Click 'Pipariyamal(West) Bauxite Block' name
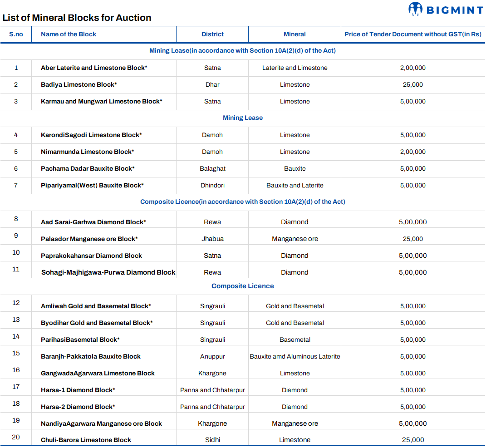 (92, 185)
